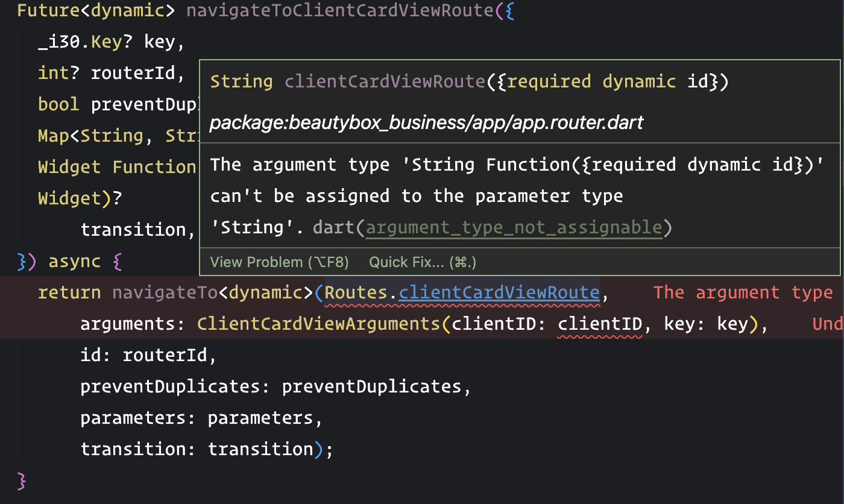Click the navigateToClientCardViewRoute function name
The image size is (844, 504).
[339, 11]
